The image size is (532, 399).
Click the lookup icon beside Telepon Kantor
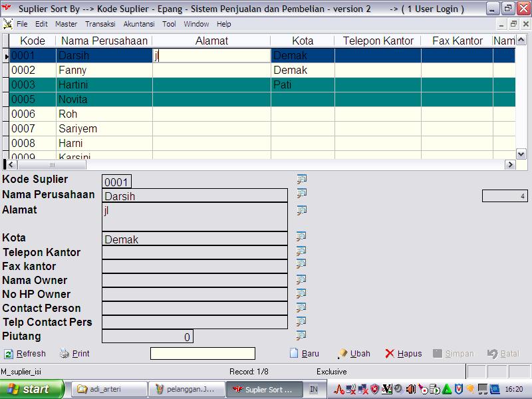coord(301,251)
